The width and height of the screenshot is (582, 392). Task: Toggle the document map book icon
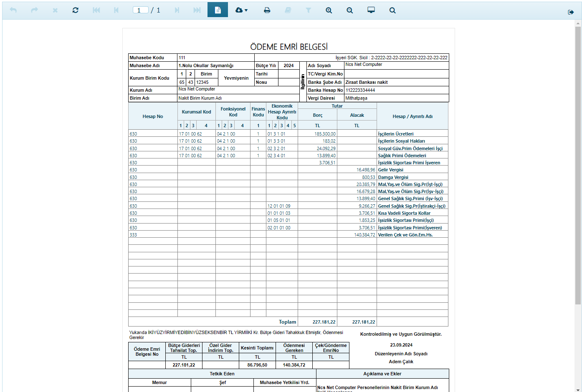[x=288, y=10]
